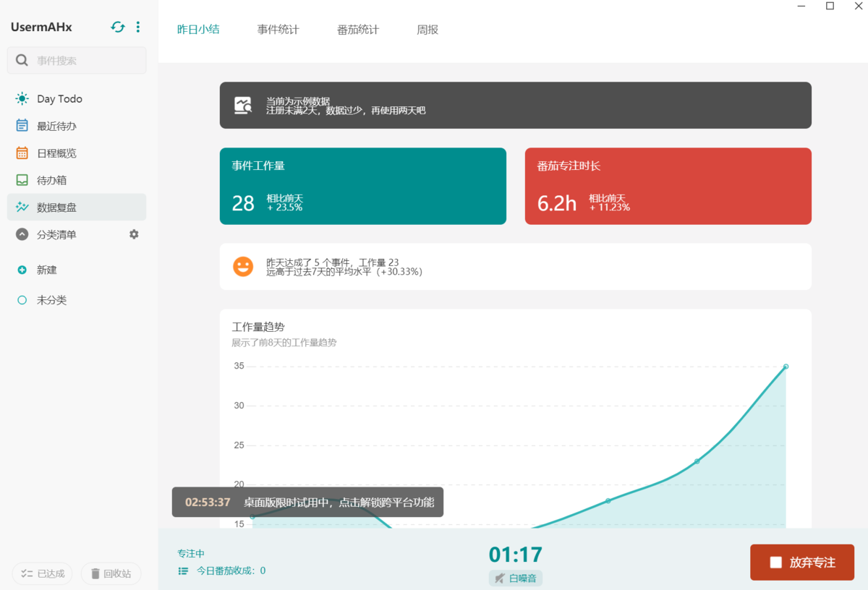Click the 放弃专注 button
Viewport: 868px width, 590px height.
click(x=802, y=563)
